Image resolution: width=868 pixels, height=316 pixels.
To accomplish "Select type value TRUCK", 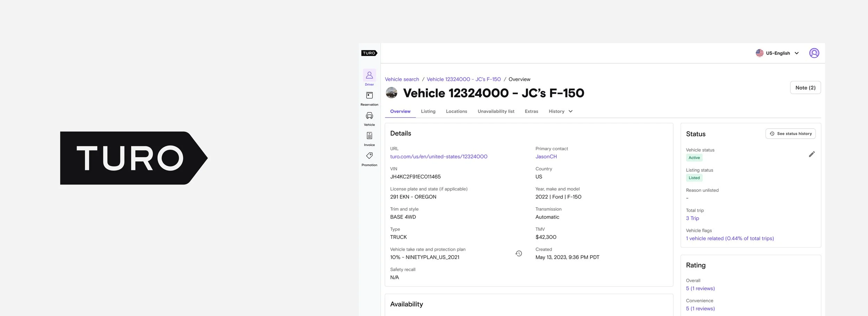I will click(398, 237).
